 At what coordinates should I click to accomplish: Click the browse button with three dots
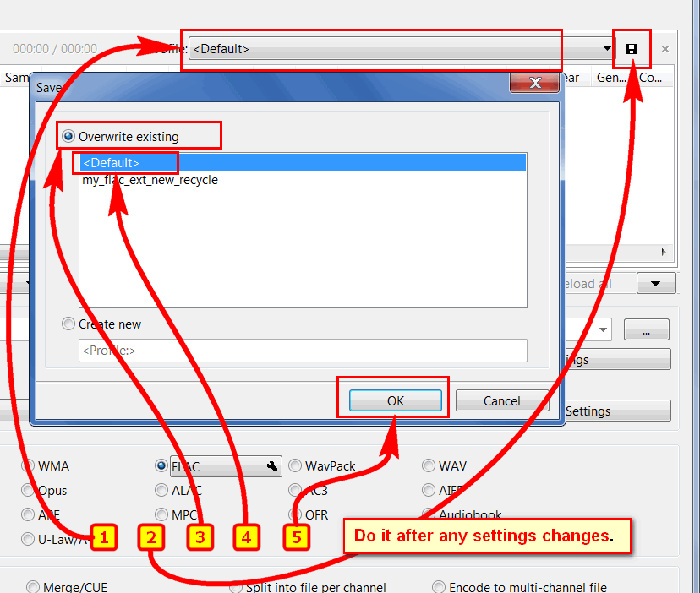point(646,329)
